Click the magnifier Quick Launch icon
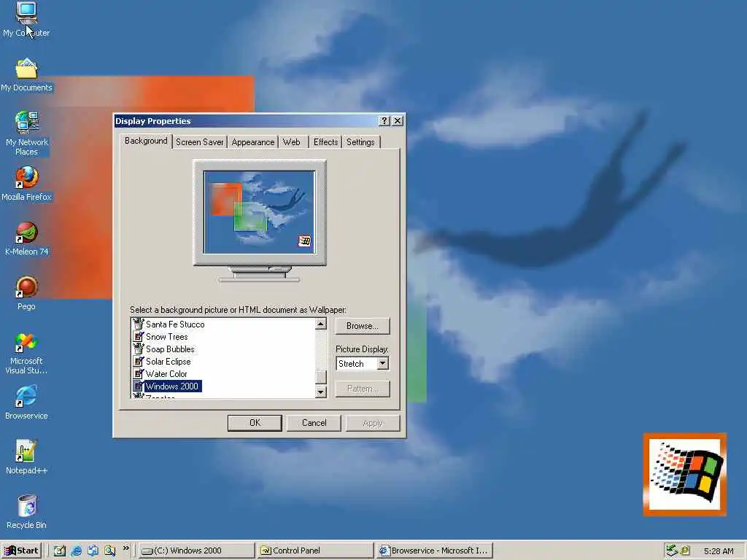 coord(110,551)
